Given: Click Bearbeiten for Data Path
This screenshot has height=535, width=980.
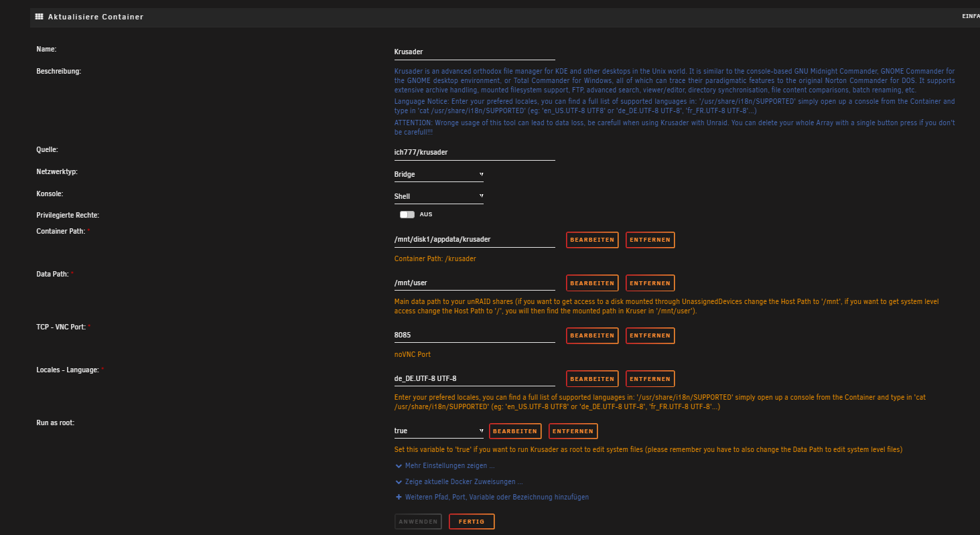Looking at the screenshot, I should (592, 283).
